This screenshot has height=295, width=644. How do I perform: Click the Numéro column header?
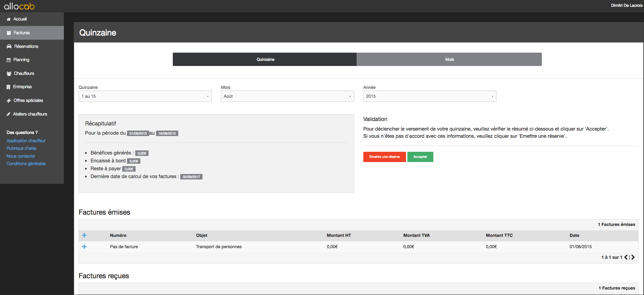pyautogui.click(x=118, y=236)
